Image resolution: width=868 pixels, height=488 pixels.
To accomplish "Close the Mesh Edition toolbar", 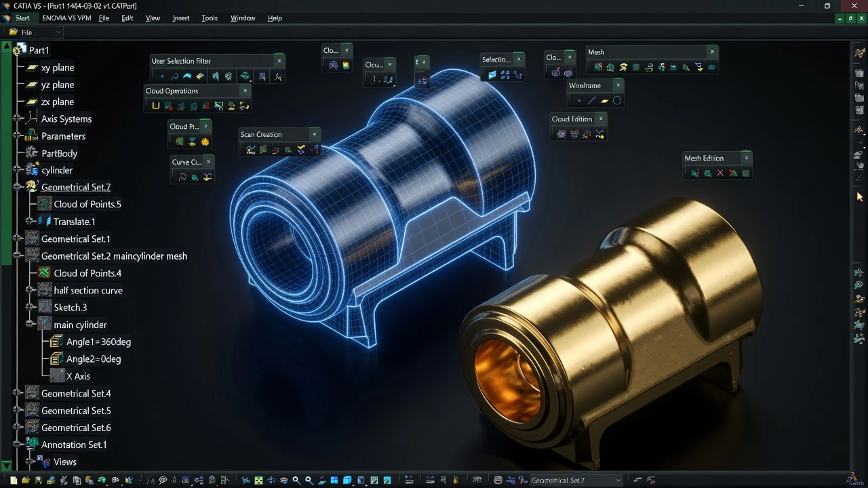I will 746,158.
